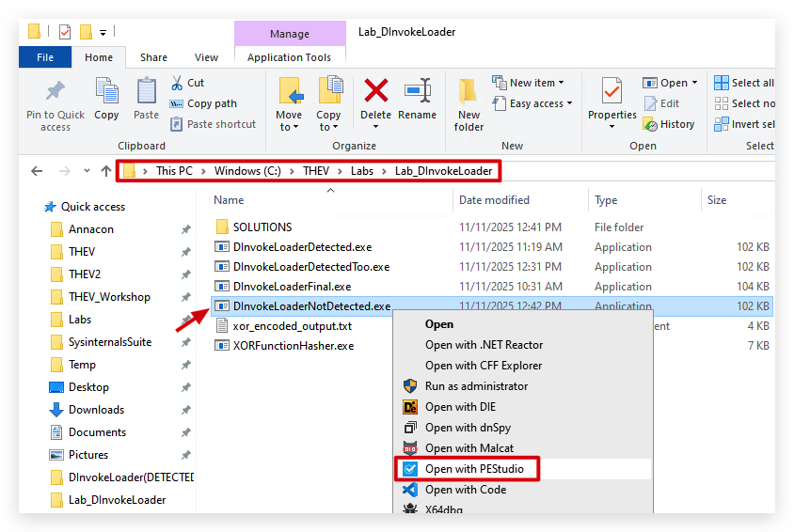Click Invert selection in the ribbon
The width and height of the screenshot is (794, 532).
click(744, 124)
